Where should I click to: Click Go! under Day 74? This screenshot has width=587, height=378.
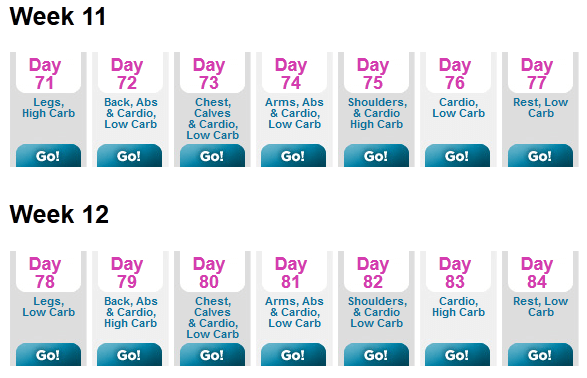click(x=294, y=156)
